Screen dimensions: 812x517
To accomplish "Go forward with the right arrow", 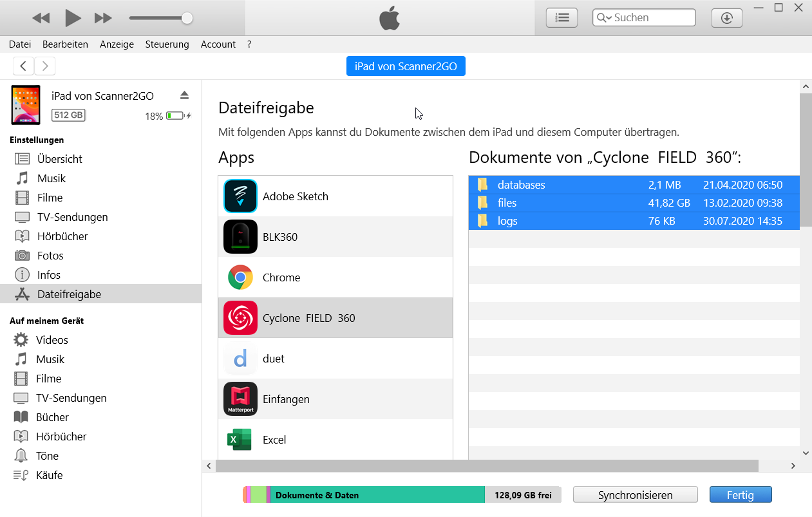I will (x=45, y=66).
